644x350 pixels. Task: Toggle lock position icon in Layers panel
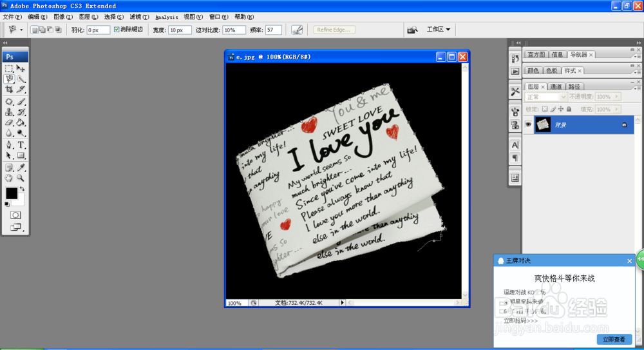pyautogui.click(x=561, y=109)
